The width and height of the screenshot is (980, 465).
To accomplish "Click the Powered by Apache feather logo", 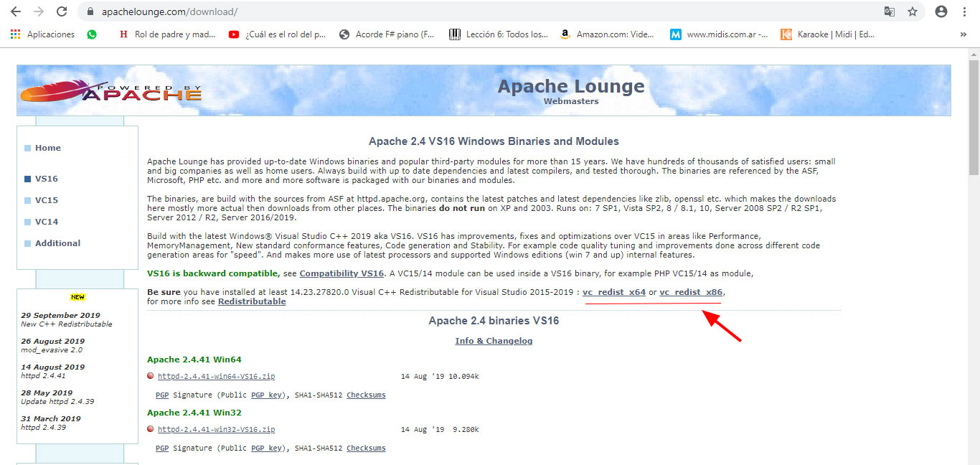I will (110, 90).
